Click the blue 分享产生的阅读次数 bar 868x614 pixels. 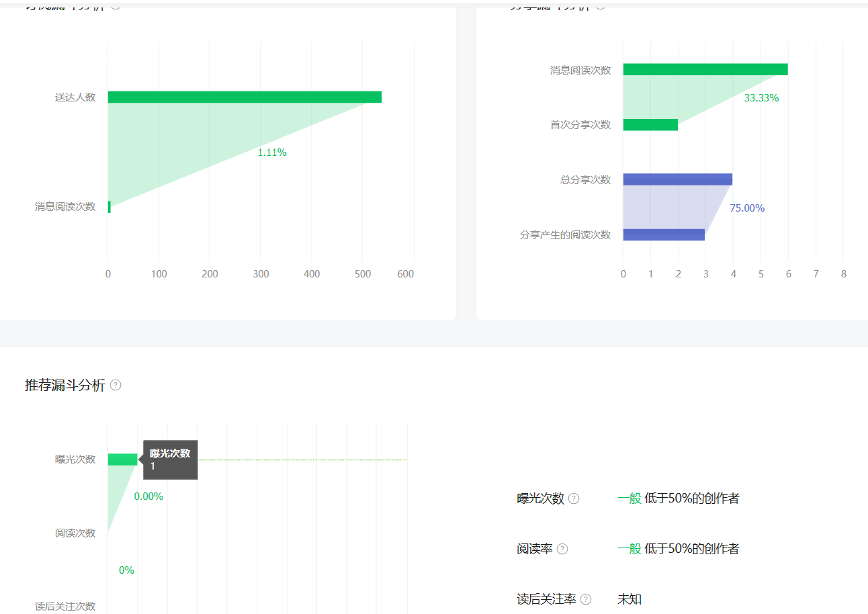click(x=664, y=234)
